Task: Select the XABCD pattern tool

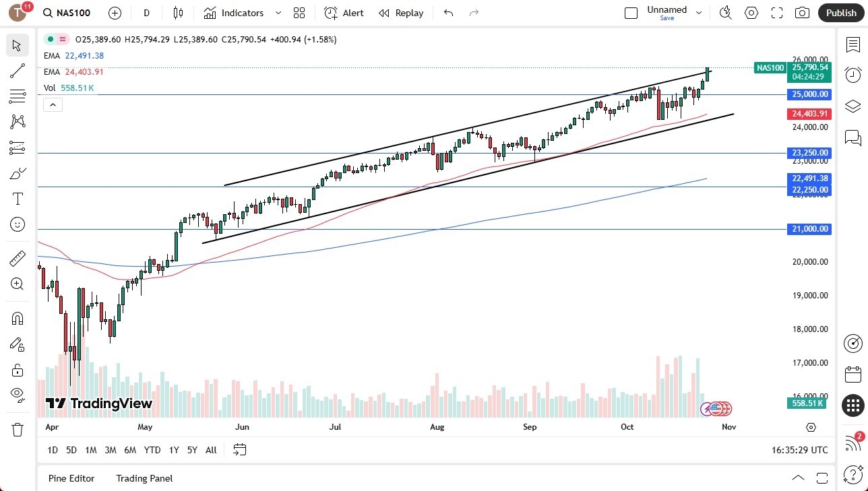Action: tap(17, 122)
